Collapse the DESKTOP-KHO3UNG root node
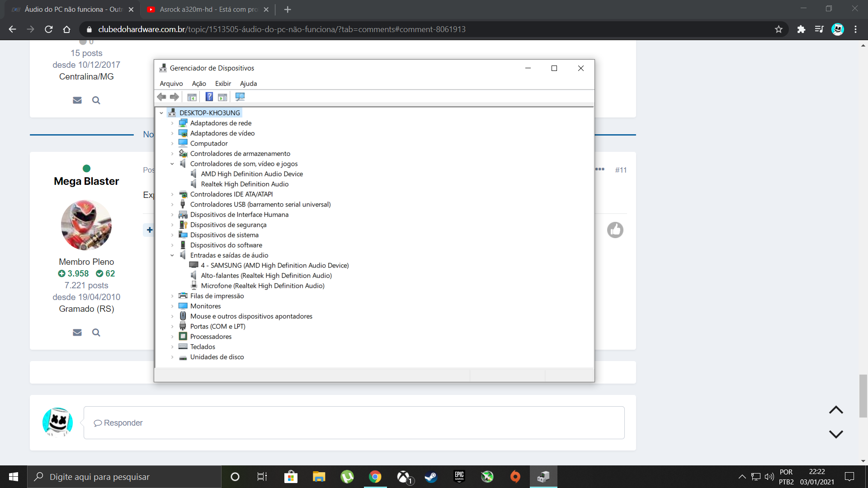This screenshot has width=868, height=488. 161,113
